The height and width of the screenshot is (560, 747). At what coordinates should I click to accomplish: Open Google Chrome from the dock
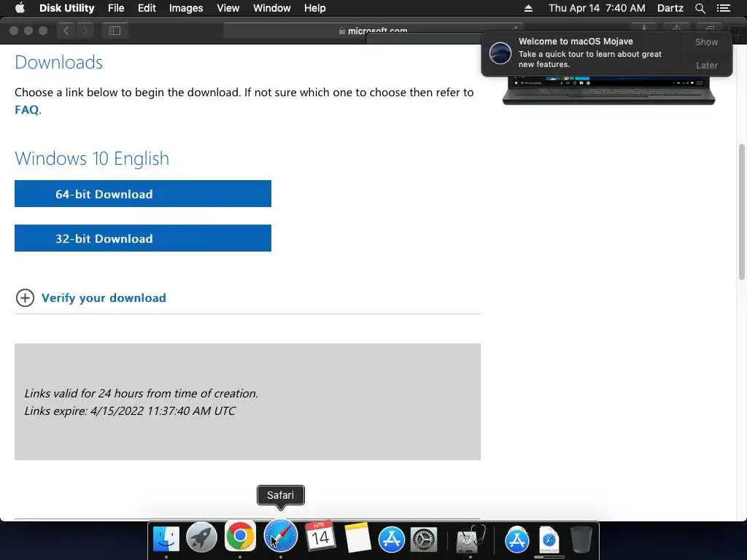click(240, 536)
